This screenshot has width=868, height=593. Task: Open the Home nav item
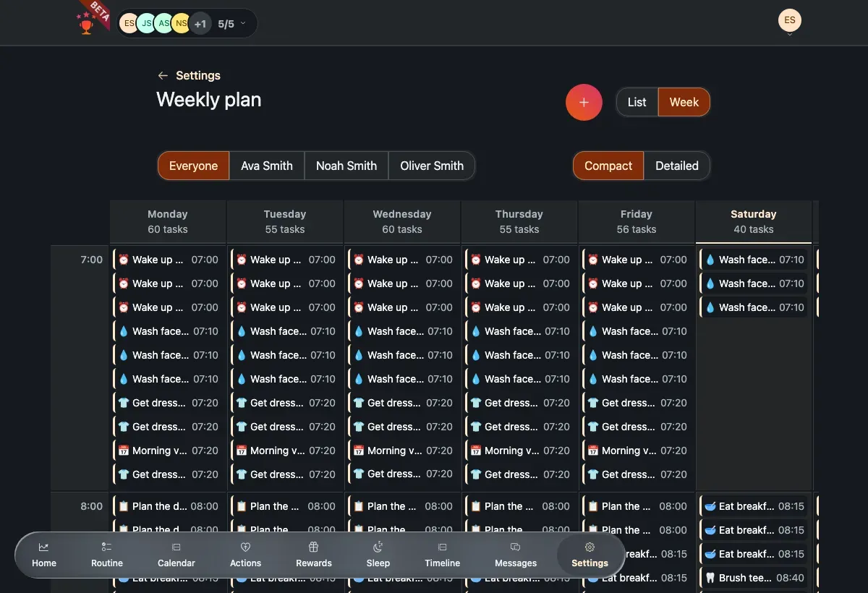tap(44, 555)
